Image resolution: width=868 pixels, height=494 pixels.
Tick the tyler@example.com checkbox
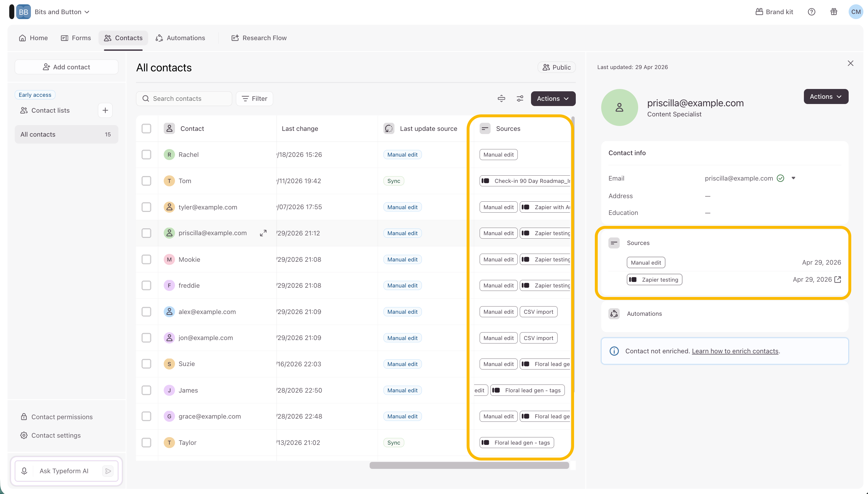pos(146,207)
